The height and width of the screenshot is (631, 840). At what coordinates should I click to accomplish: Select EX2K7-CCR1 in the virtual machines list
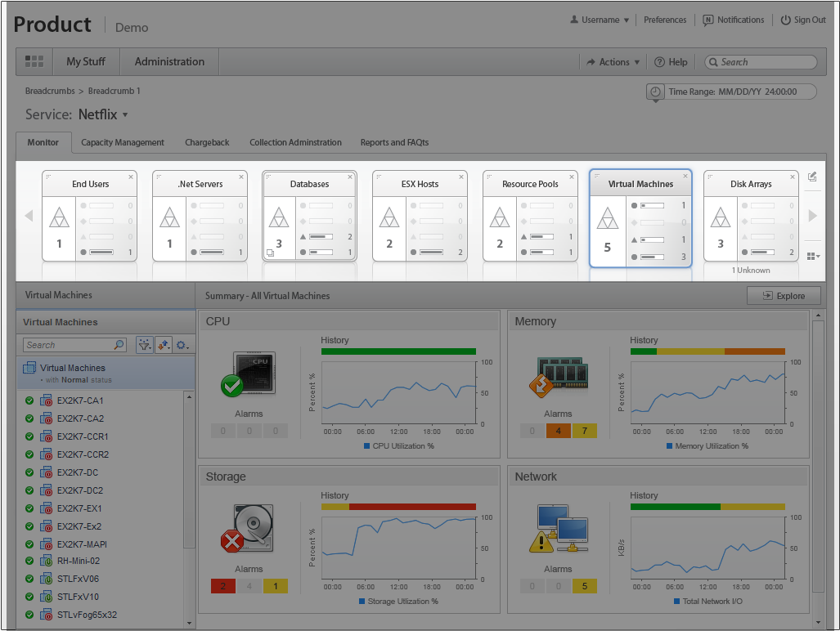pos(82,436)
